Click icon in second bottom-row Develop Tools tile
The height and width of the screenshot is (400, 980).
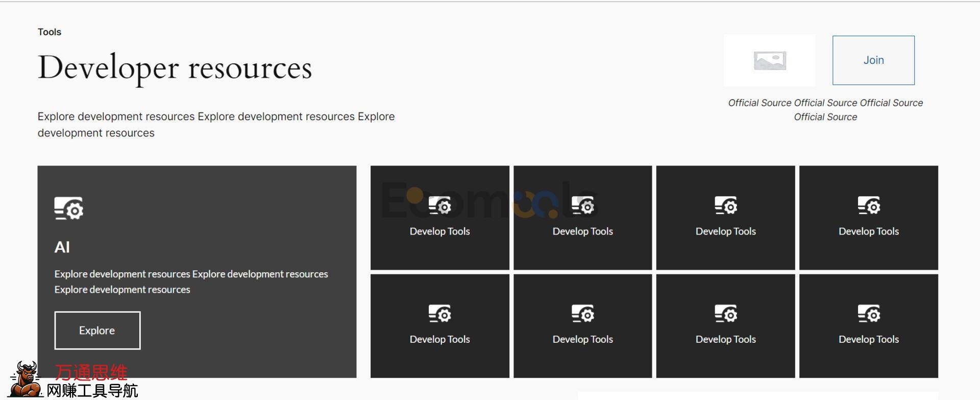click(x=582, y=314)
